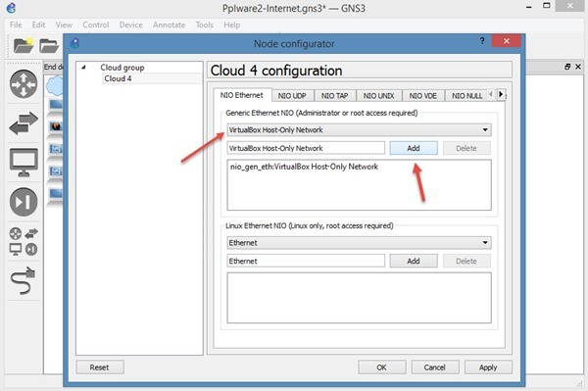Browse end devices monitor icon

[x=24, y=163]
